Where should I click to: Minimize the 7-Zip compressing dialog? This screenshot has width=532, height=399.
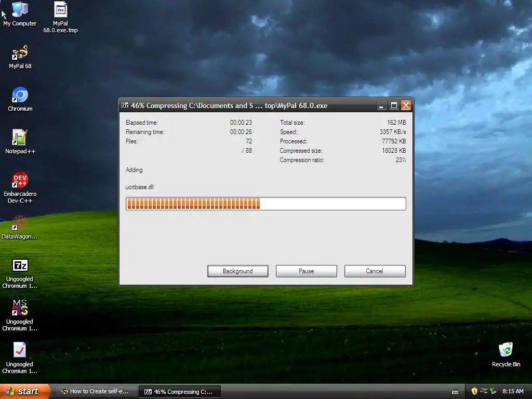coord(381,105)
